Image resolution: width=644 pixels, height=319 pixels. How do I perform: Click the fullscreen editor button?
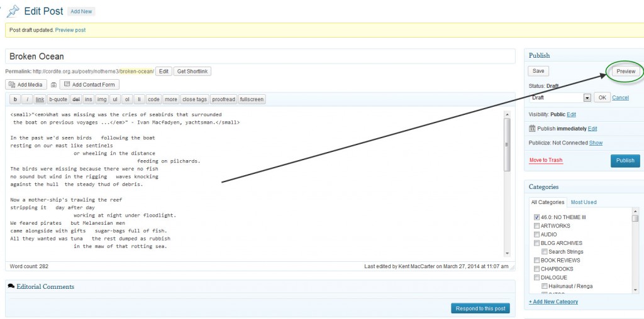coord(252,99)
